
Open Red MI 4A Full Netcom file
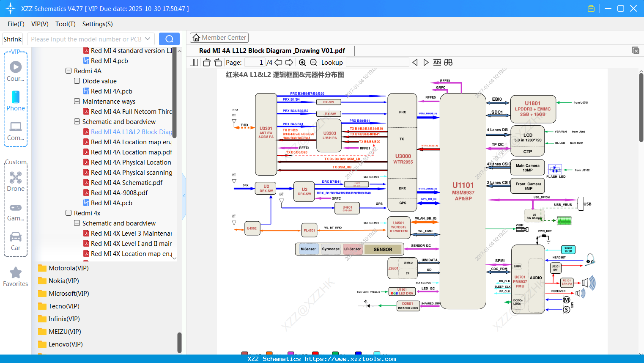(x=128, y=111)
